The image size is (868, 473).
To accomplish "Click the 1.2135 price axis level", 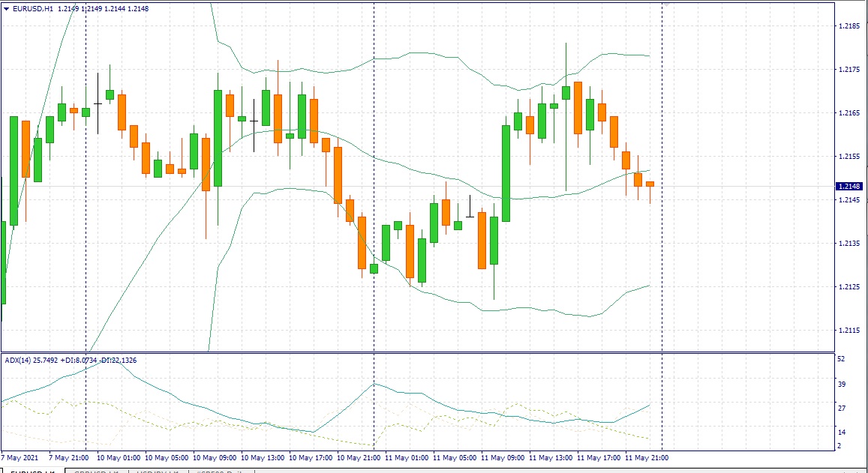I will point(850,244).
